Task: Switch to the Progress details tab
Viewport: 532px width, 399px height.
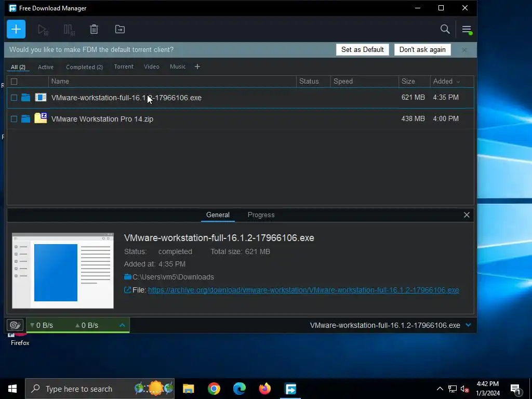Action: [261, 215]
